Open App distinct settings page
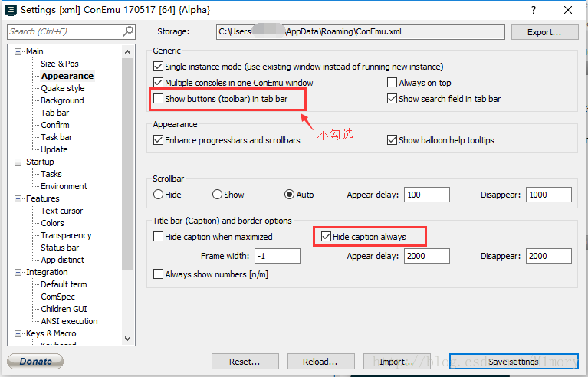Viewport: 588px width, 377px height. [63, 260]
